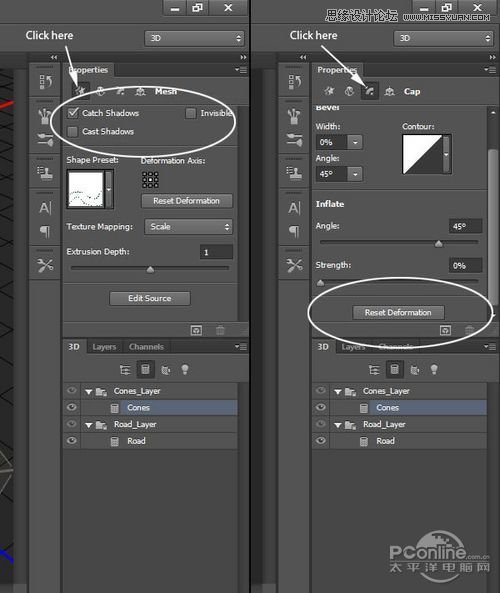Click Deform icon in right Properties panel
This screenshot has width=500, height=593.
(349, 91)
